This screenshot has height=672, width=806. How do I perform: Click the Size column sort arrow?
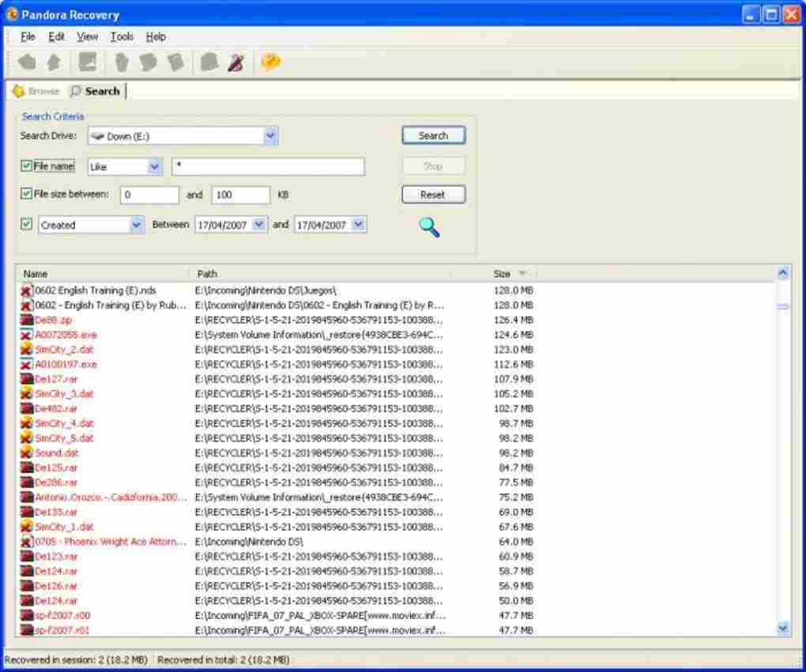coord(523,273)
